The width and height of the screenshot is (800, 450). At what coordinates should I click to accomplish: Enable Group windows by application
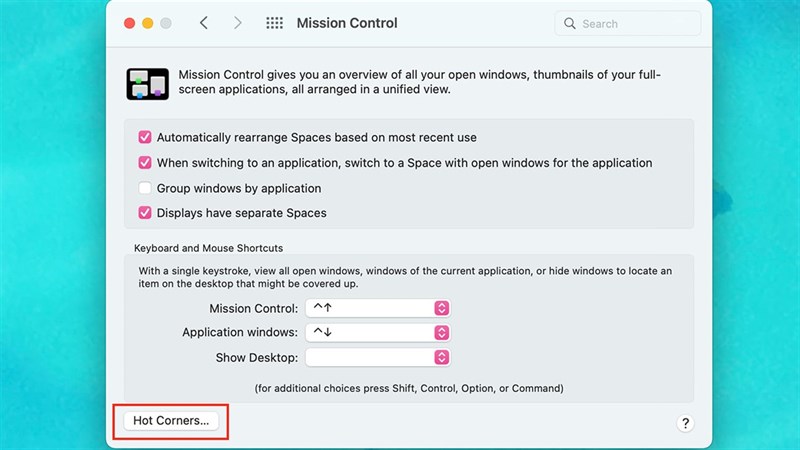(145, 188)
